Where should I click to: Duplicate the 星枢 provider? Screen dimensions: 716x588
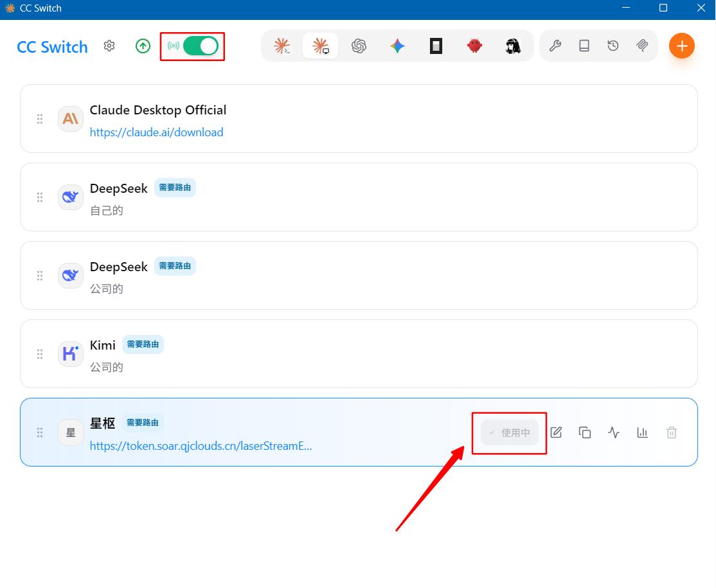coord(584,432)
